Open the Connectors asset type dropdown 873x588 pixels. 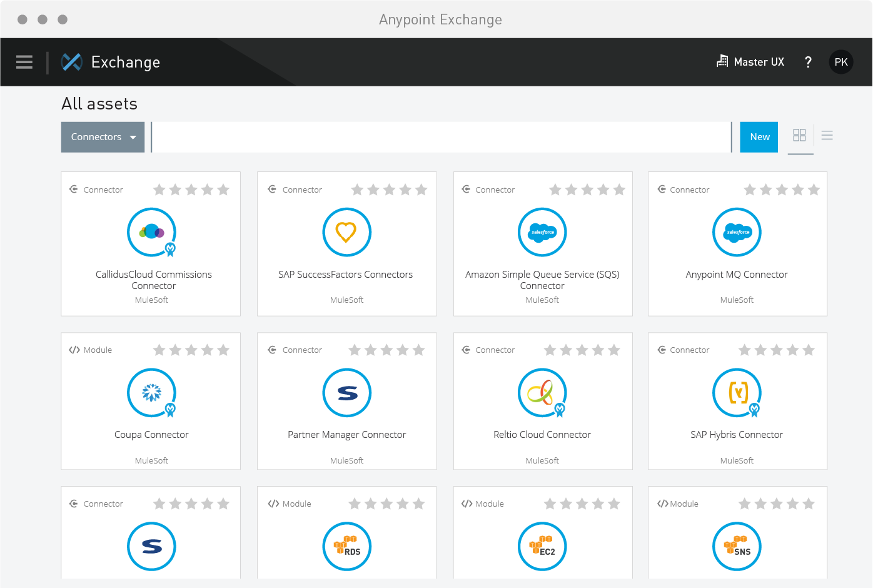pyautogui.click(x=103, y=137)
